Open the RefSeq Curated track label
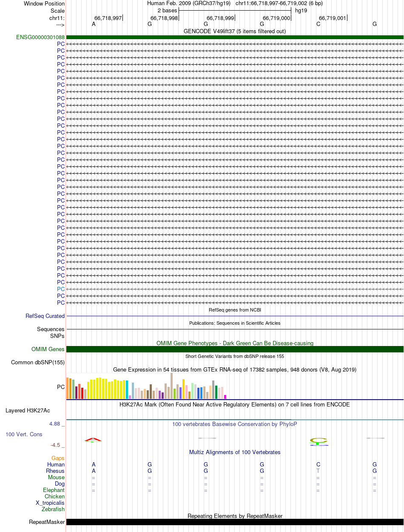The image size is (404, 532). pyautogui.click(x=45, y=316)
